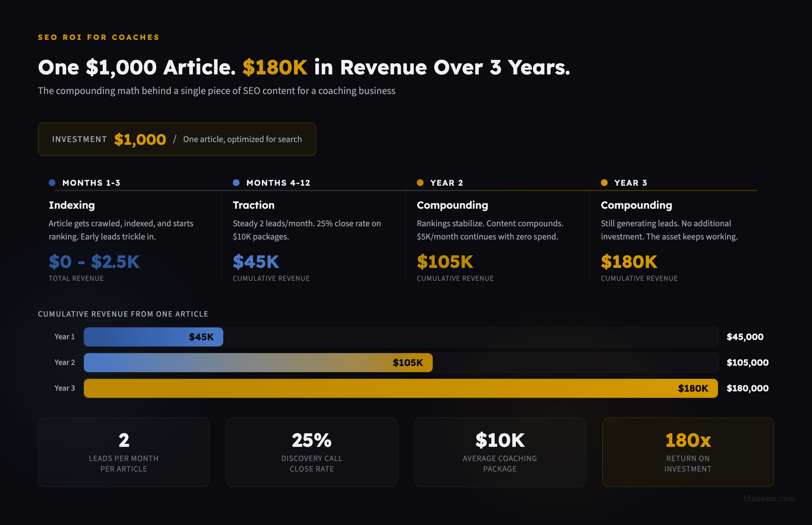The width and height of the screenshot is (812, 525).
Task: Click the $180K cumulative revenue figure
Action: point(629,262)
